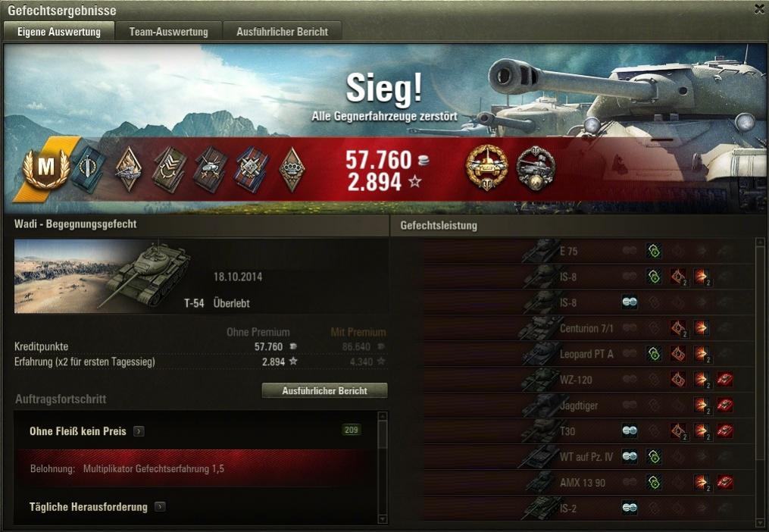Image resolution: width=769 pixels, height=532 pixels.
Task: Click the critical hit icon for Centurion 7/1
Action: 678,328
